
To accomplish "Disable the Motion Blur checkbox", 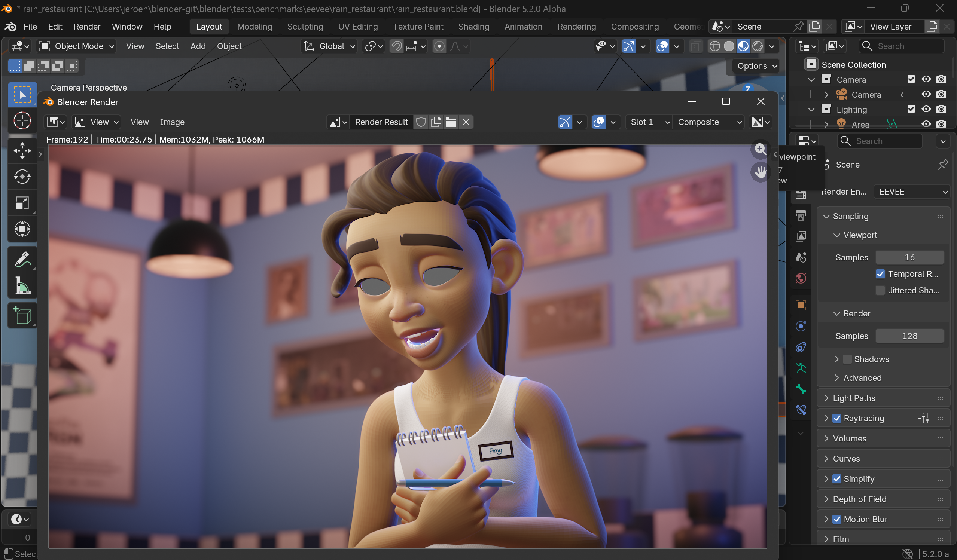I will (836, 519).
